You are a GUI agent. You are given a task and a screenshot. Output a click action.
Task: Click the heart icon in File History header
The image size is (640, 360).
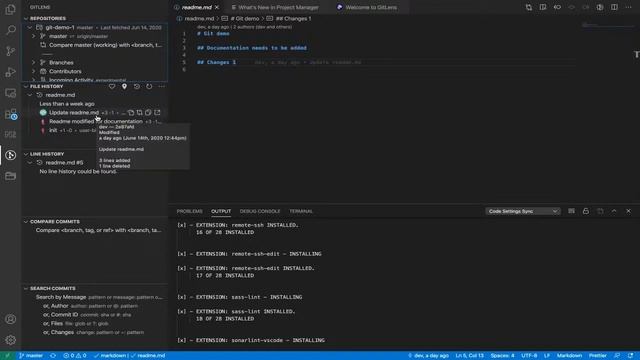click(x=112, y=87)
